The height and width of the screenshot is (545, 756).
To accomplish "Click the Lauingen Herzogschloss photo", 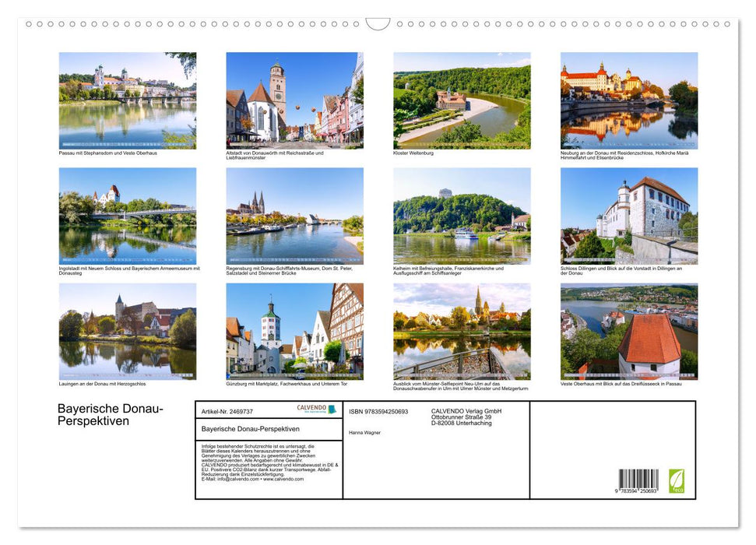I will 127,332.
